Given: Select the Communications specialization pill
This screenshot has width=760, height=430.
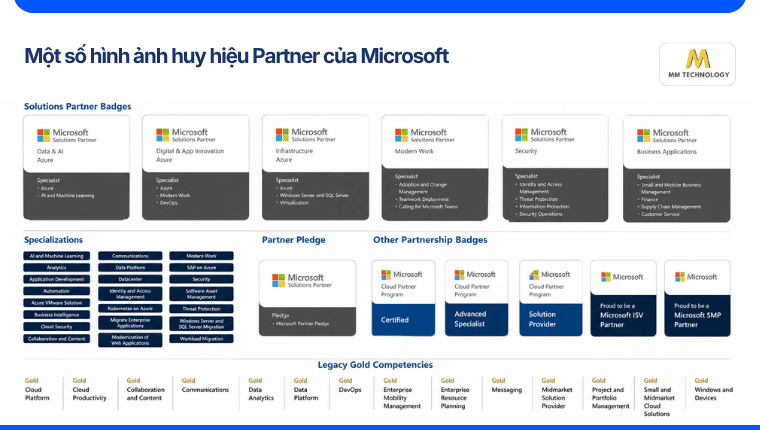Looking at the screenshot, I should [130, 255].
